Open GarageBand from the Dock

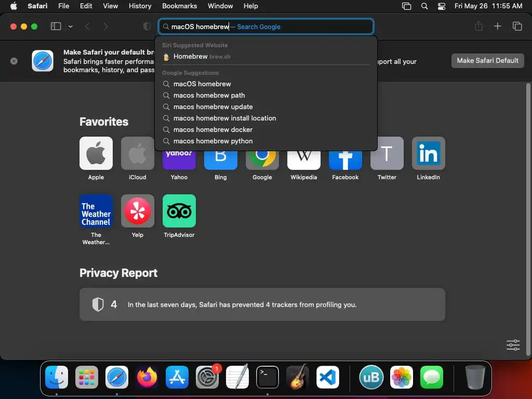coord(298,377)
